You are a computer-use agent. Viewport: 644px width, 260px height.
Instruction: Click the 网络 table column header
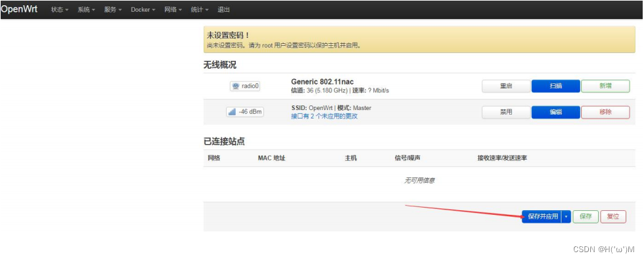[x=214, y=158]
